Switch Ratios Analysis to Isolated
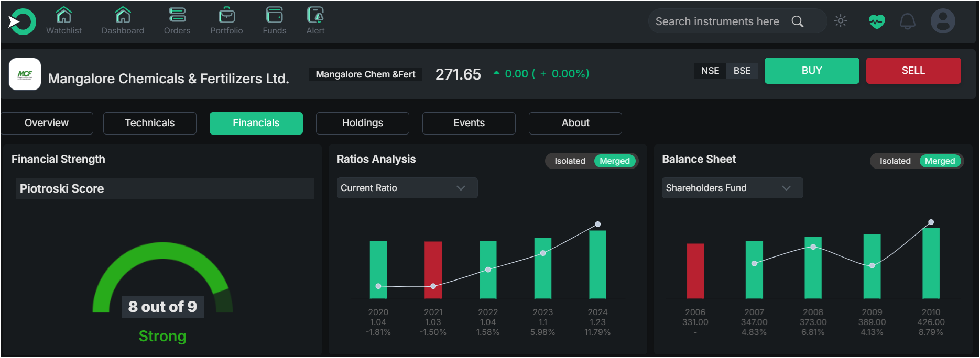The height and width of the screenshot is (358, 980). 570,161
